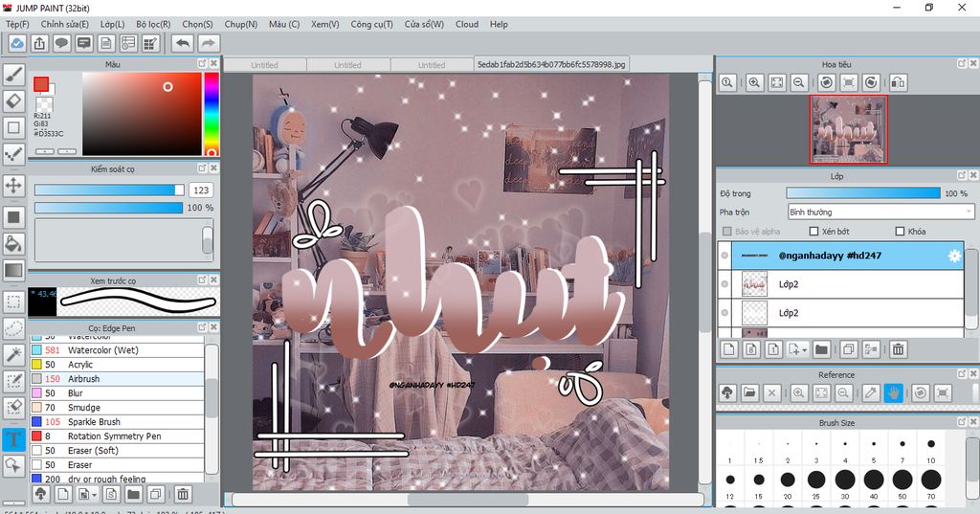The height and width of the screenshot is (514, 980).
Task: Click the rainbow hue strip
Action: coord(212,113)
